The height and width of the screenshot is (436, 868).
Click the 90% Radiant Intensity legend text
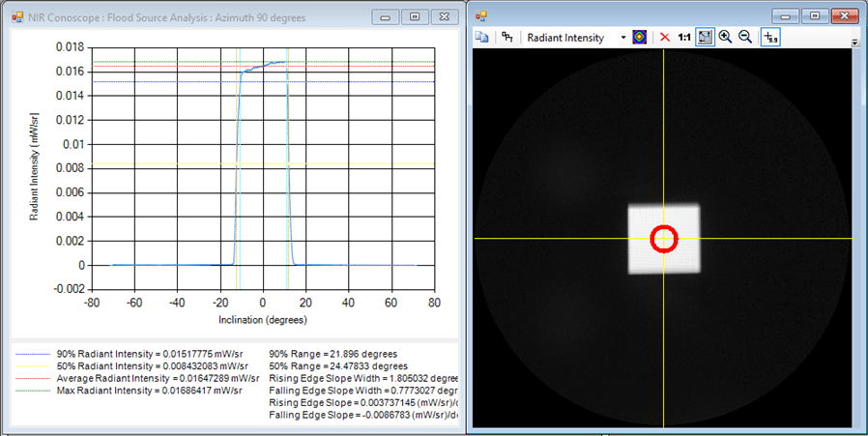tap(150, 354)
